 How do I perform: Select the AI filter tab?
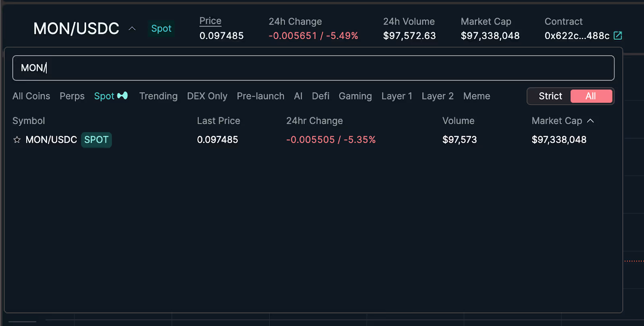[298, 96]
